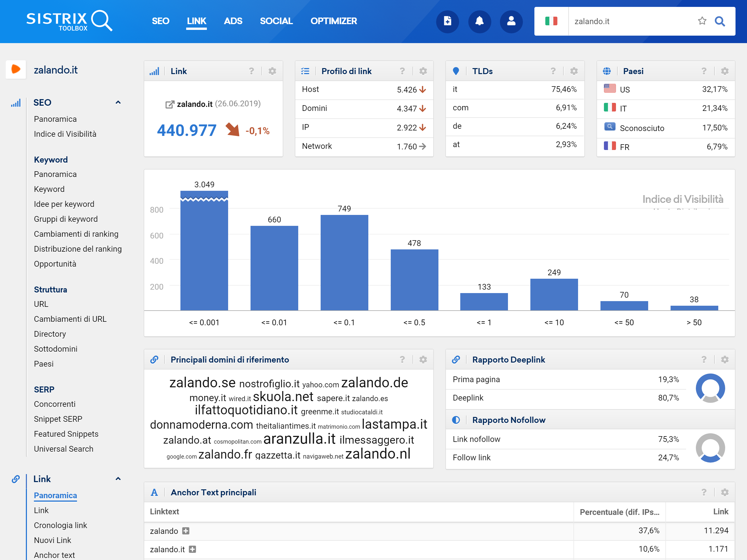Open help for Rapporto Deeplink box
The width and height of the screenshot is (747, 560).
point(704,359)
